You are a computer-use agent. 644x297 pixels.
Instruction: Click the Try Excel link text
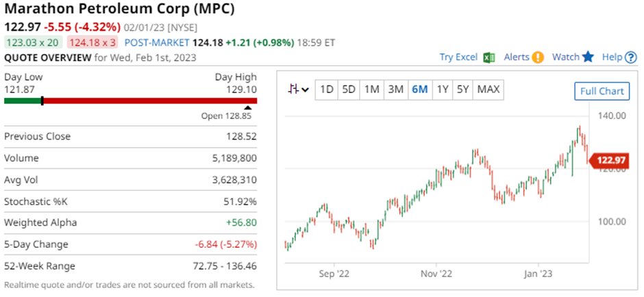(458, 57)
